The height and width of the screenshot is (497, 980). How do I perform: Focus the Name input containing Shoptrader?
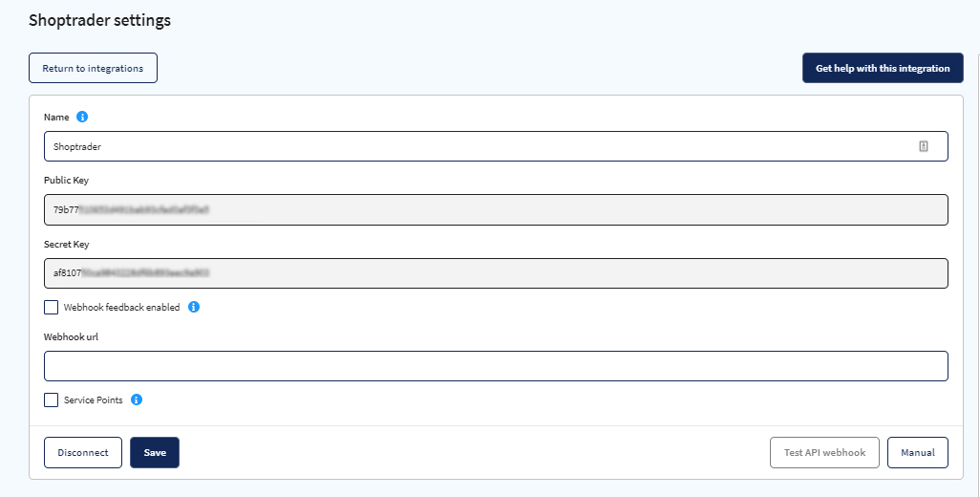(496, 146)
